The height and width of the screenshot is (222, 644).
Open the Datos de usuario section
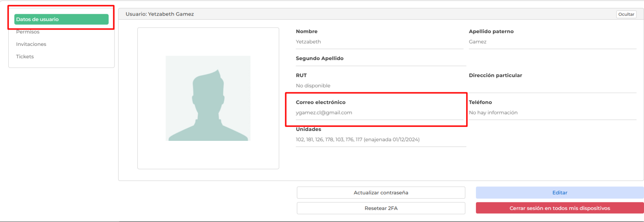point(61,19)
